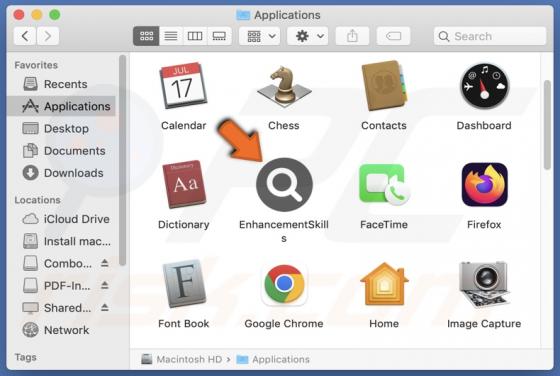
Task: Switch to gallery view
Action: point(219,36)
